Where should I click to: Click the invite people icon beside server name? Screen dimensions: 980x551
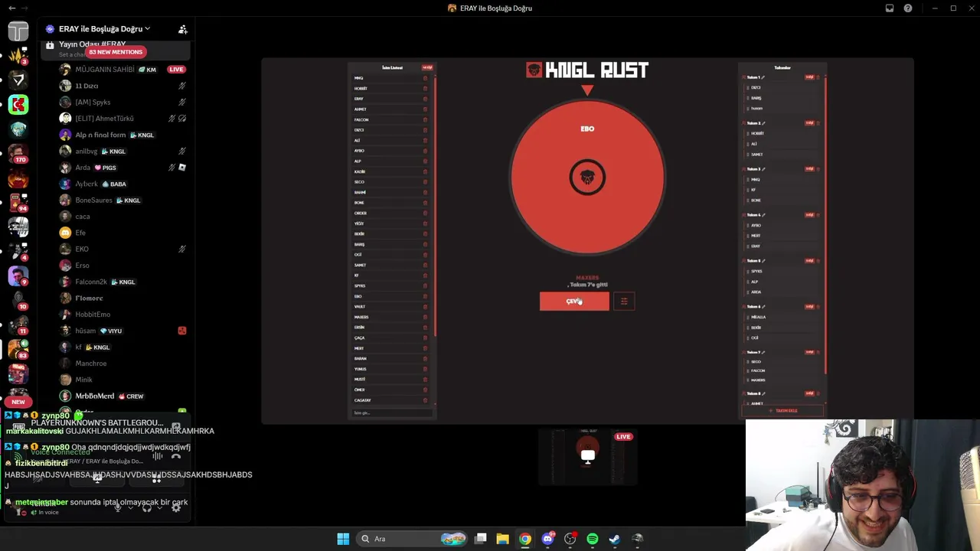(182, 29)
